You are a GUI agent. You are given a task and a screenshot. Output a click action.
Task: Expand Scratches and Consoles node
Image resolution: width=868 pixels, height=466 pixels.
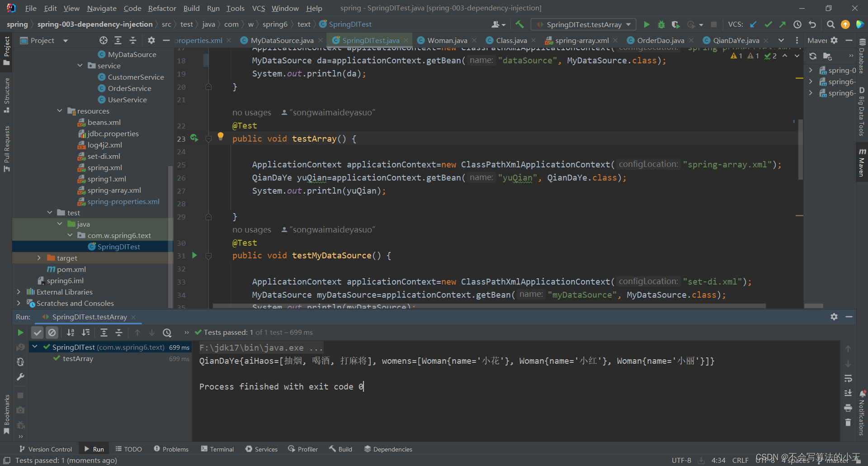[19, 303]
